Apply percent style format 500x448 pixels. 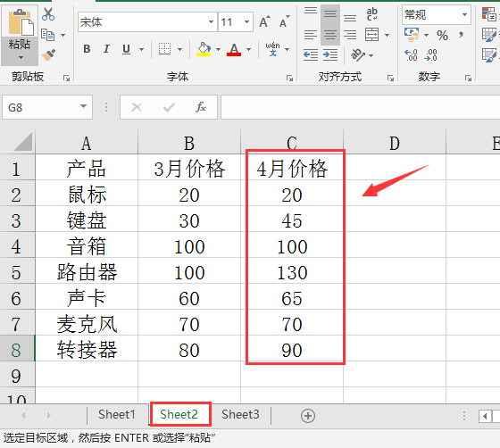click(x=442, y=35)
